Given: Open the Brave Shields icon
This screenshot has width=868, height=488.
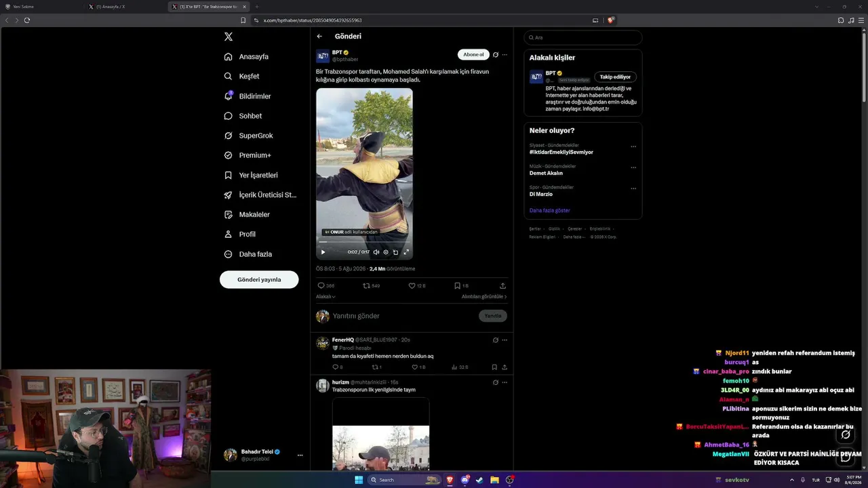Looking at the screenshot, I should click(x=610, y=20).
